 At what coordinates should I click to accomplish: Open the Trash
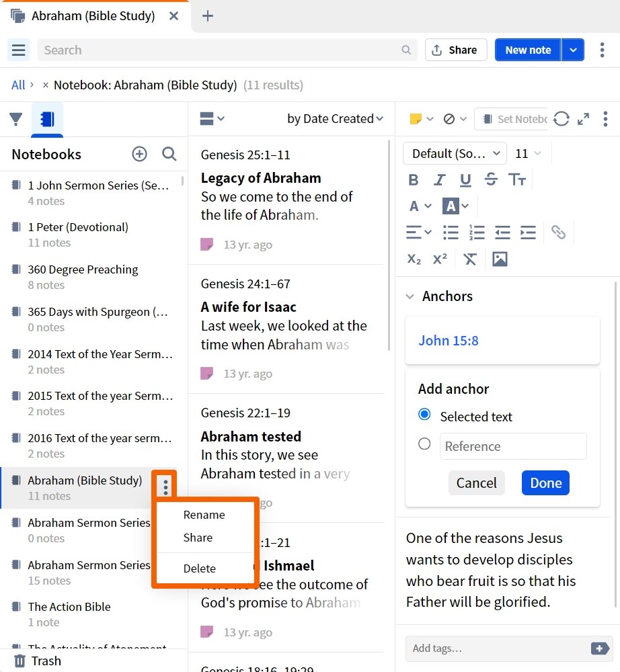38,661
